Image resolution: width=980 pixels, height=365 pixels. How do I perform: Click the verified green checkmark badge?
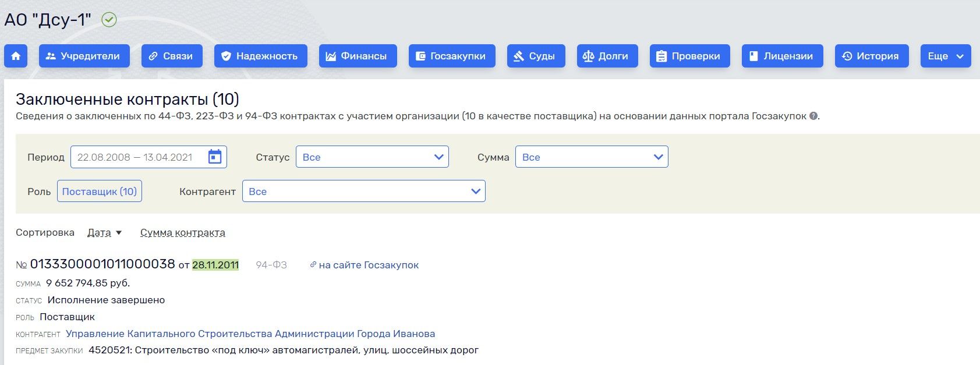[109, 20]
